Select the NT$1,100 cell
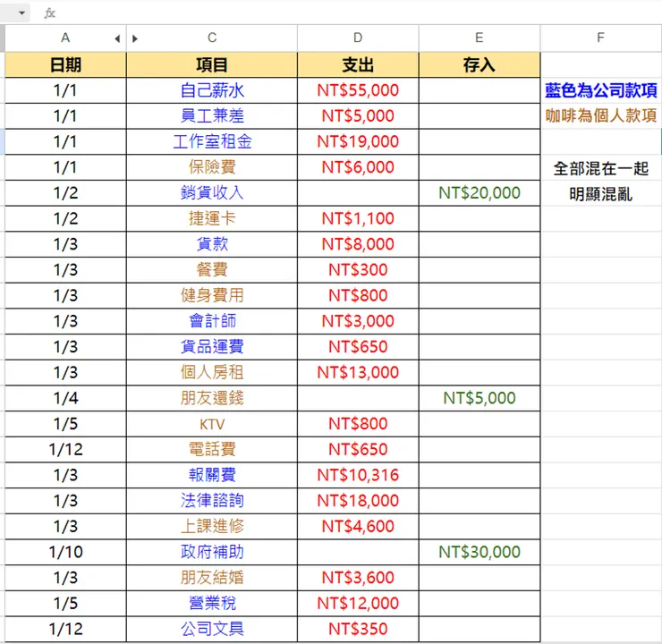This screenshot has height=644, width=662. [x=358, y=218]
